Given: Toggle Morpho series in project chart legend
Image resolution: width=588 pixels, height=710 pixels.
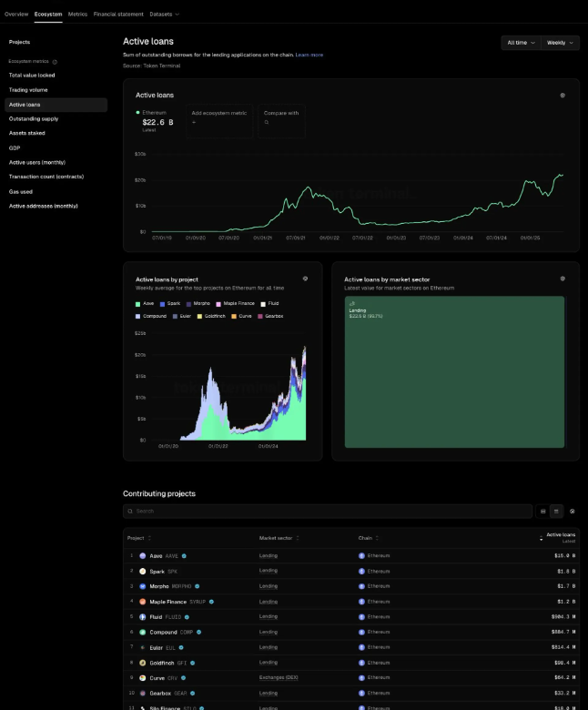Looking at the screenshot, I should tap(198, 304).
